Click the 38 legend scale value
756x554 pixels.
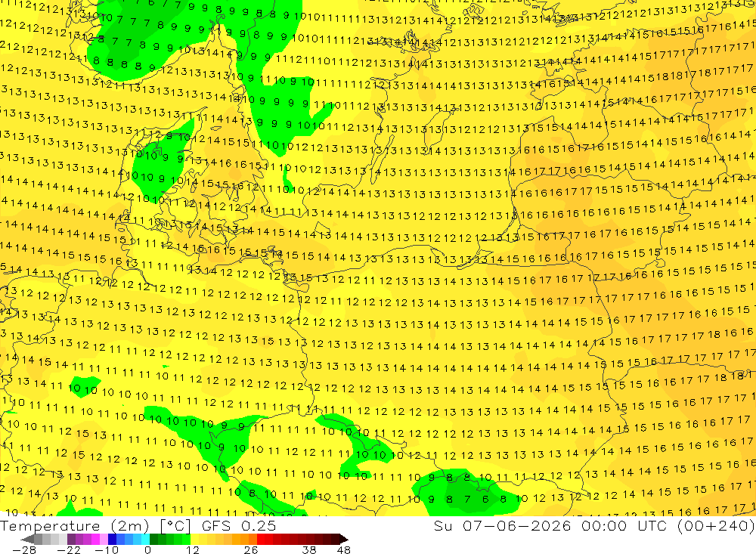[309, 549]
